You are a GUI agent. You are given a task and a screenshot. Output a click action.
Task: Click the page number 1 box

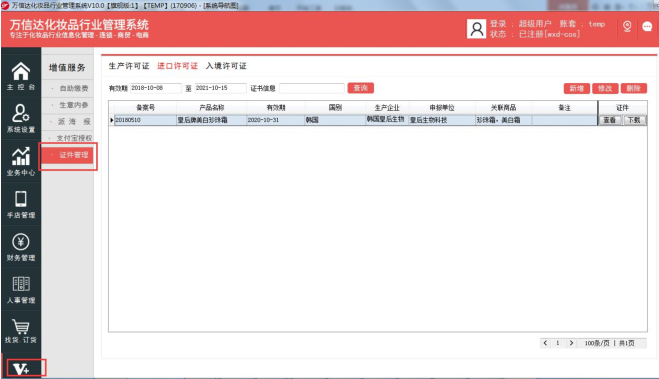(x=558, y=343)
